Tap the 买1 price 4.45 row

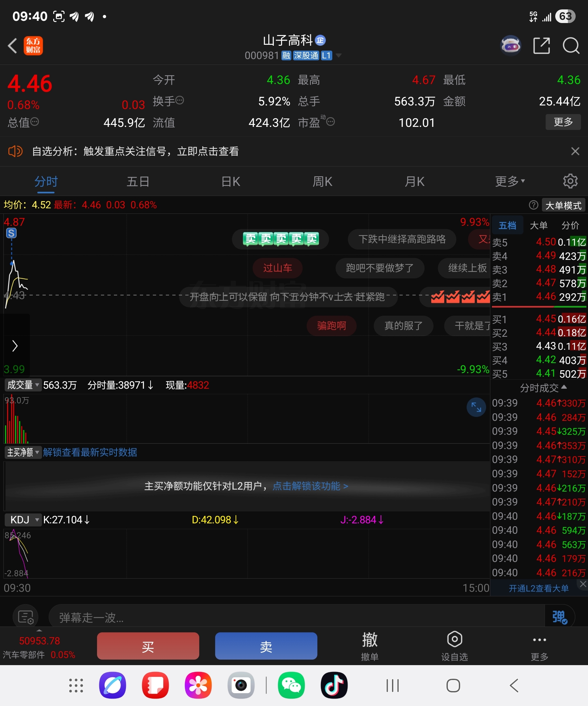[539, 319]
